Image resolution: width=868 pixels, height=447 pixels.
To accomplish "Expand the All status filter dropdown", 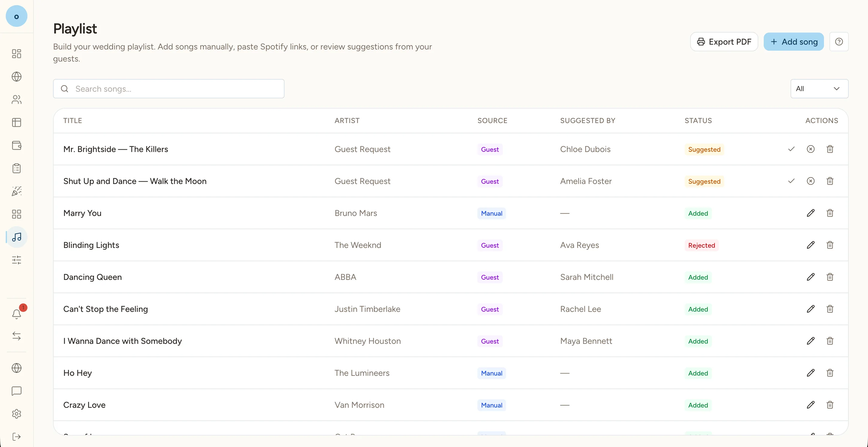I will coord(819,89).
